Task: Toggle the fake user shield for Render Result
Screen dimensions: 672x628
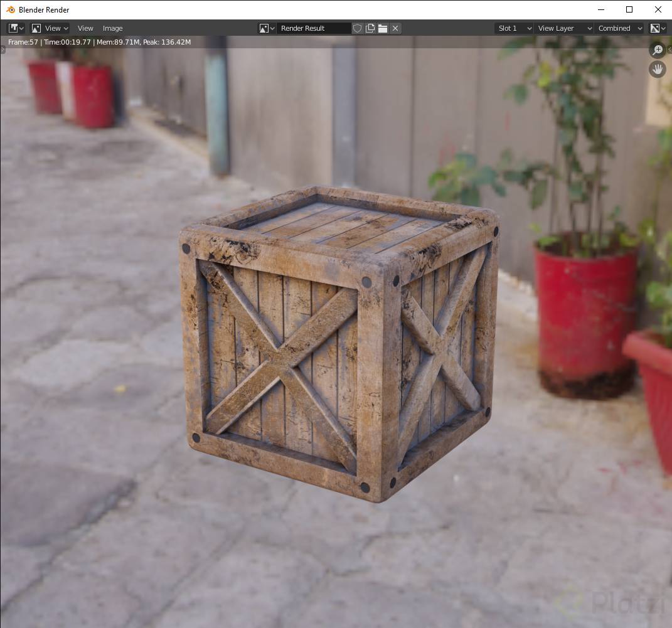Action: point(357,28)
